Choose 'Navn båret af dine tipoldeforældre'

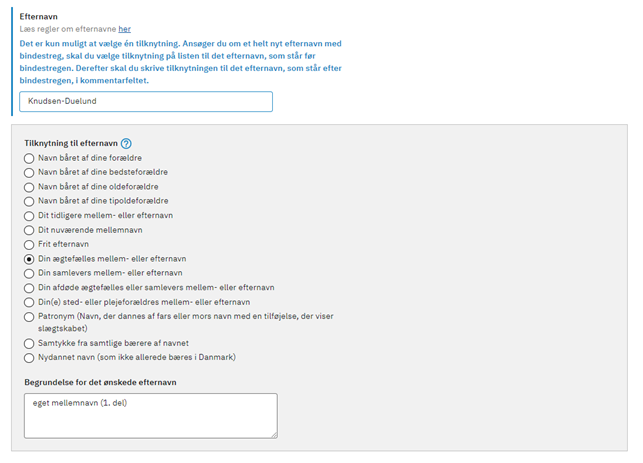pos(29,201)
